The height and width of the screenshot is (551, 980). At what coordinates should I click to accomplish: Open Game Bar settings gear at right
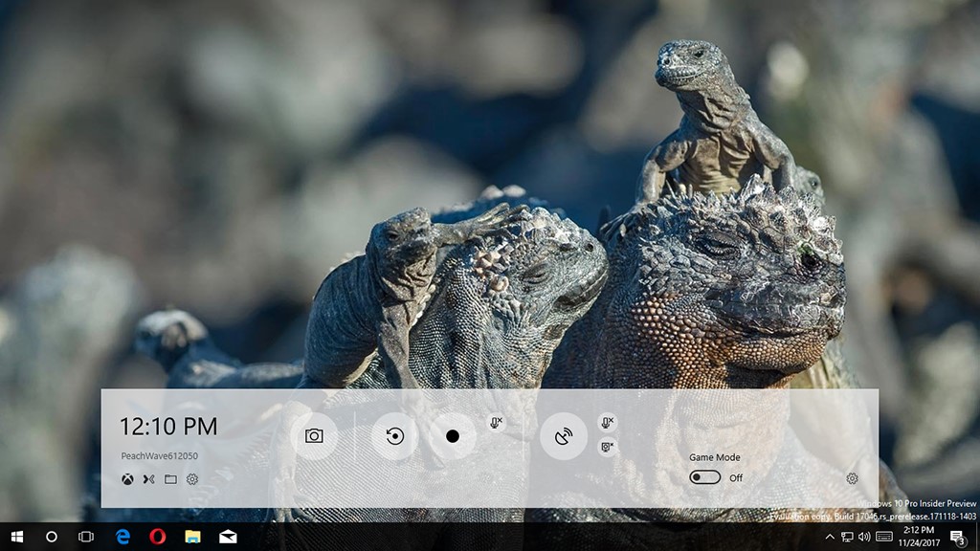pyautogui.click(x=852, y=478)
